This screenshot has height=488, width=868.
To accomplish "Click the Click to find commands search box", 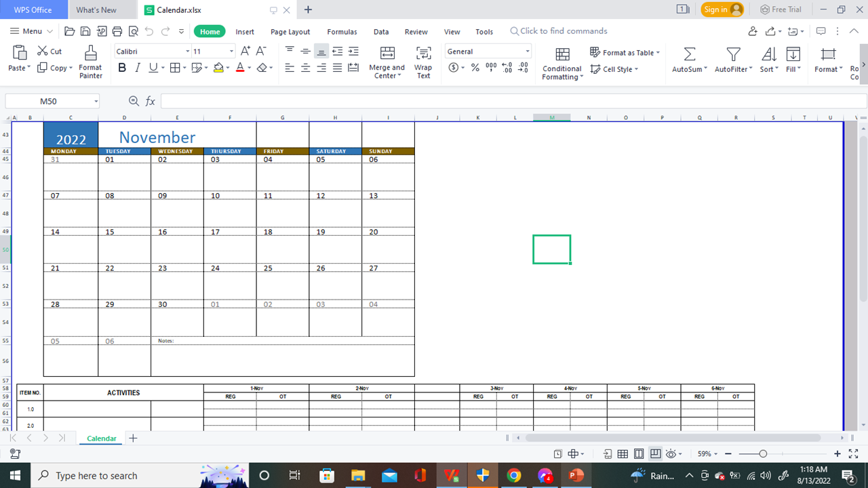I will [x=559, y=31].
